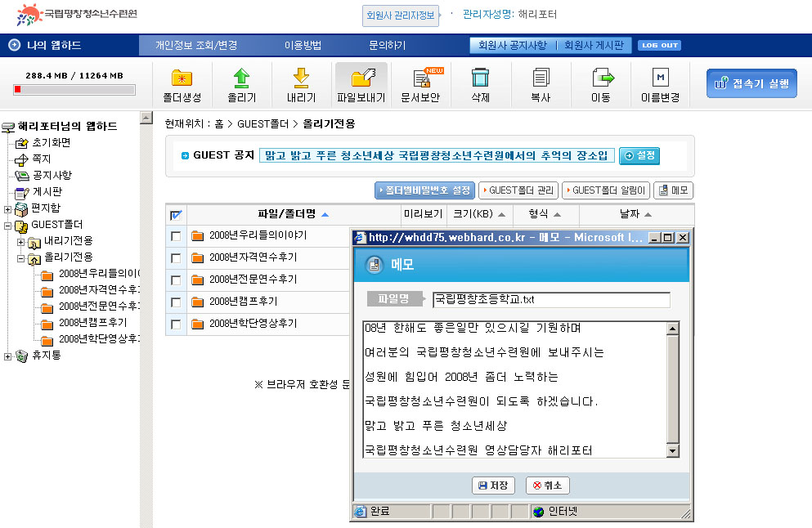Click the 나의 웹하드 circle arrow icon
This screenshot has height=528, width=812.
[x=15, y=45]
